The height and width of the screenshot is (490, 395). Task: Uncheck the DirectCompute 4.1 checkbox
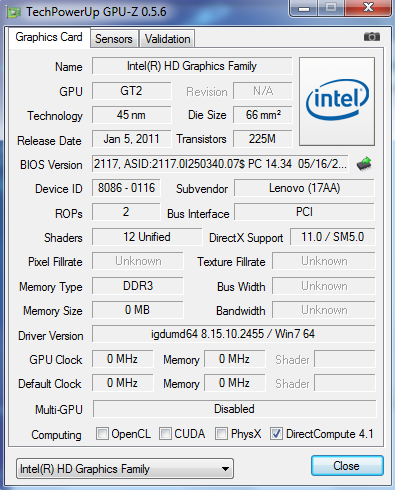(276, 434)
